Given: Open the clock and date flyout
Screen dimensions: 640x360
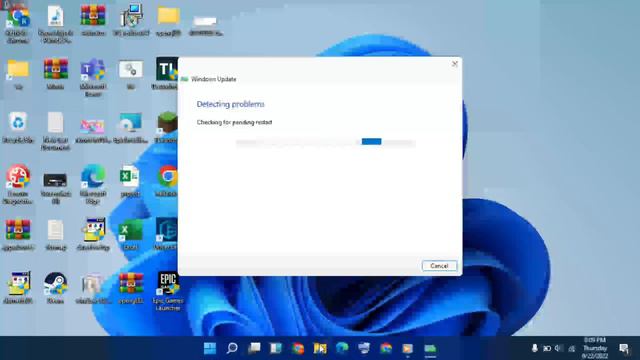Looking at the screenshot, I should [595, 348].
